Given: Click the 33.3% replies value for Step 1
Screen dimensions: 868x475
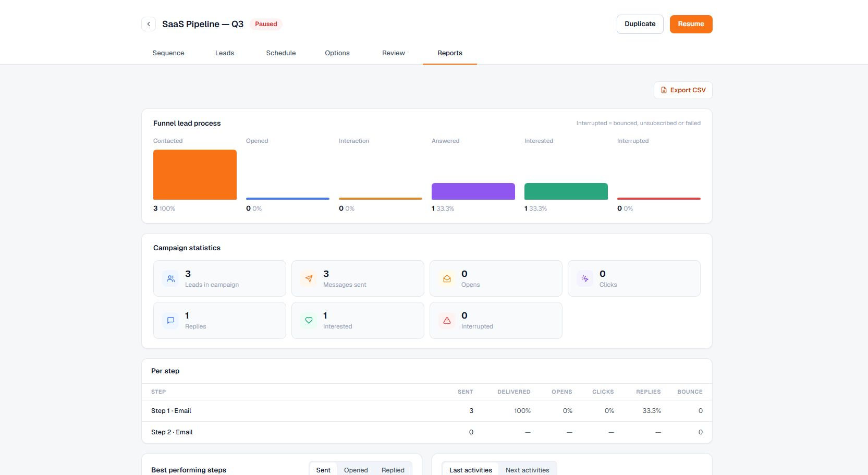Looking at the screenshot, I should tap(652, 411).
